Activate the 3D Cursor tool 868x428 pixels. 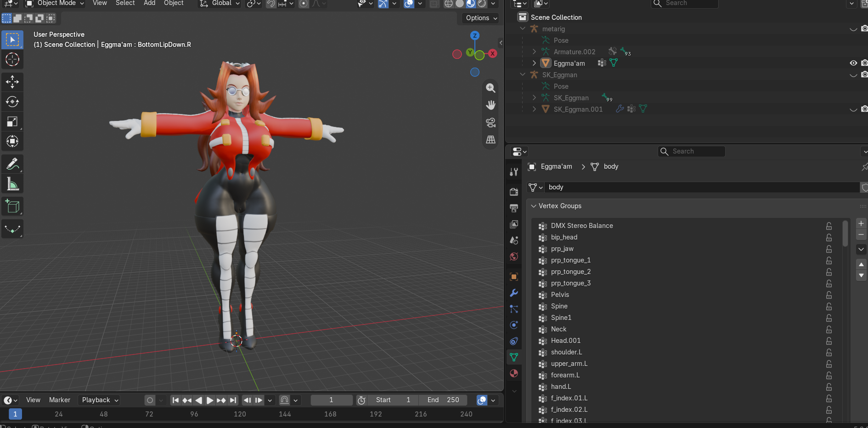(x=12, y=59)
